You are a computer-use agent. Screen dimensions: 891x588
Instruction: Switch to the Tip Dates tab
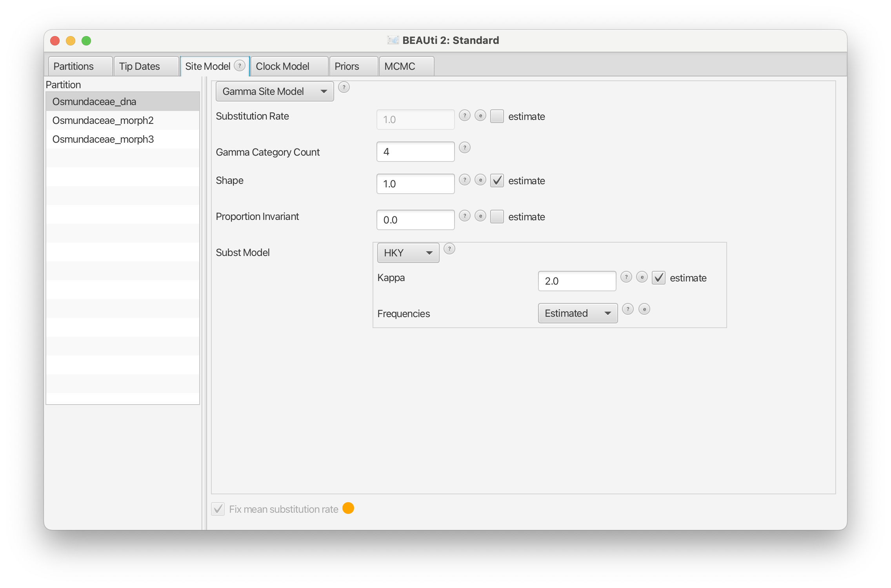point(146,66)
